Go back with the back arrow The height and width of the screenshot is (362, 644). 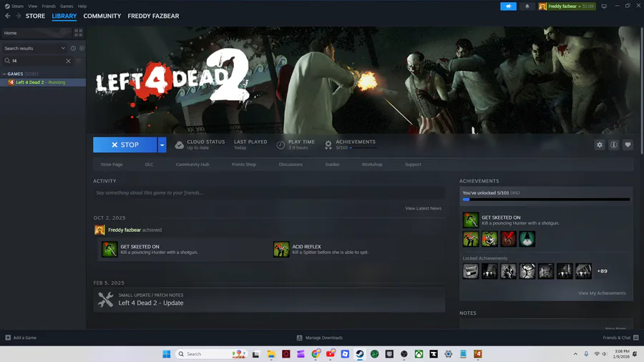[8, 16]
